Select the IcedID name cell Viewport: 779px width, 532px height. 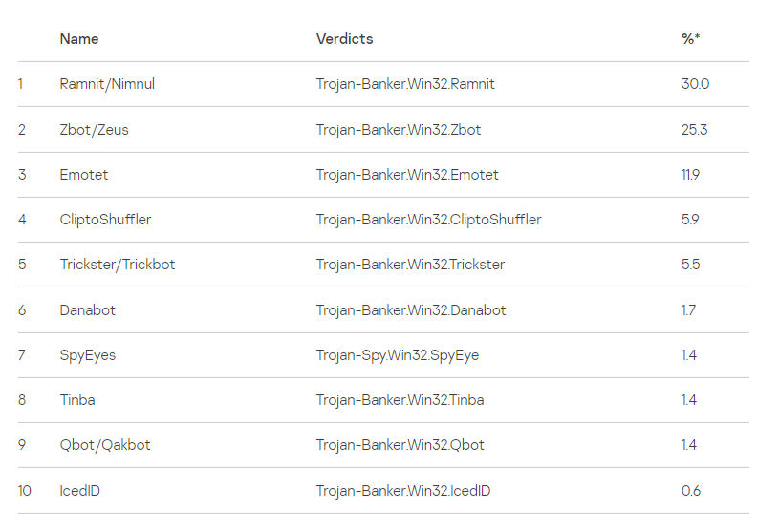pyautogui.click(x=80, y=491)
